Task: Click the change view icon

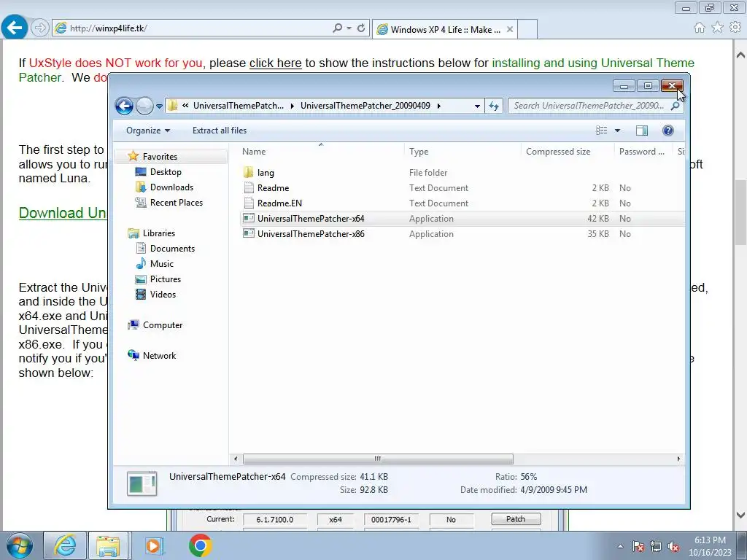Action: click(602, 131)
